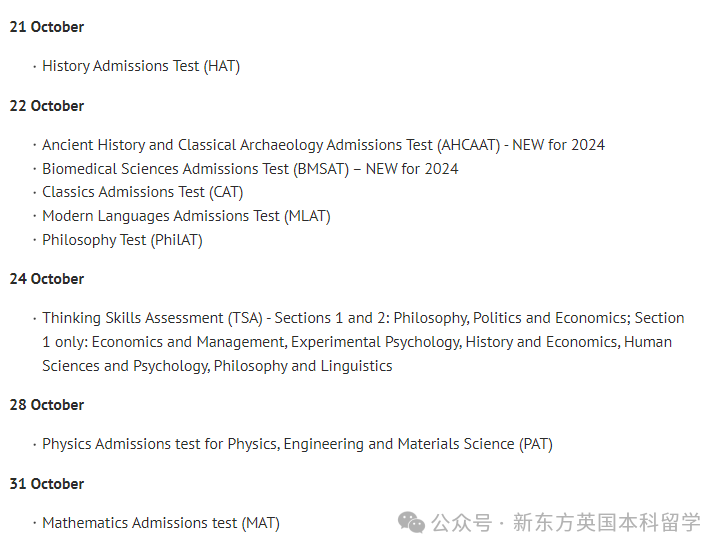Select Physics Admissions test (PAT) entry
Viewport: 724px width, 552px height.
[x=297, y=444]
